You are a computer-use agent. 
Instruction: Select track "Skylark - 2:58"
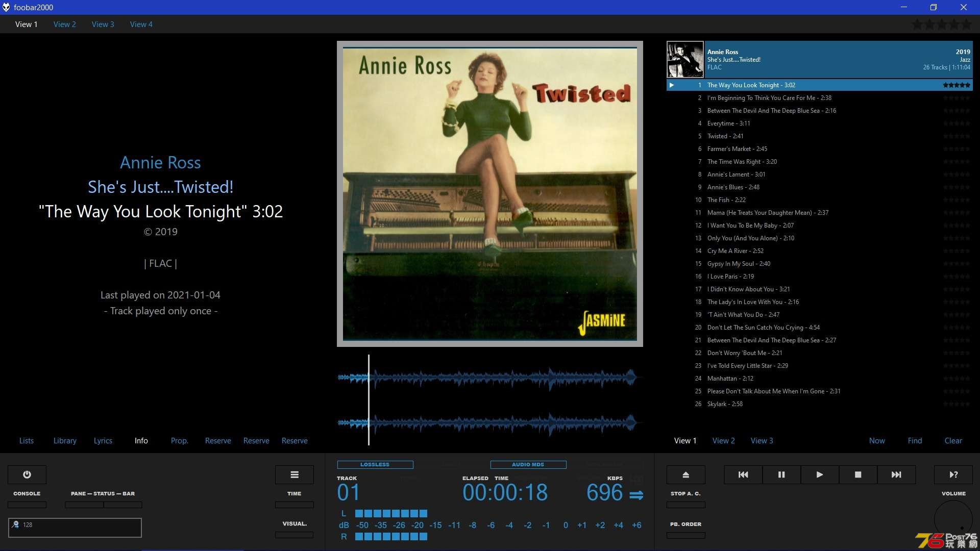820,404
